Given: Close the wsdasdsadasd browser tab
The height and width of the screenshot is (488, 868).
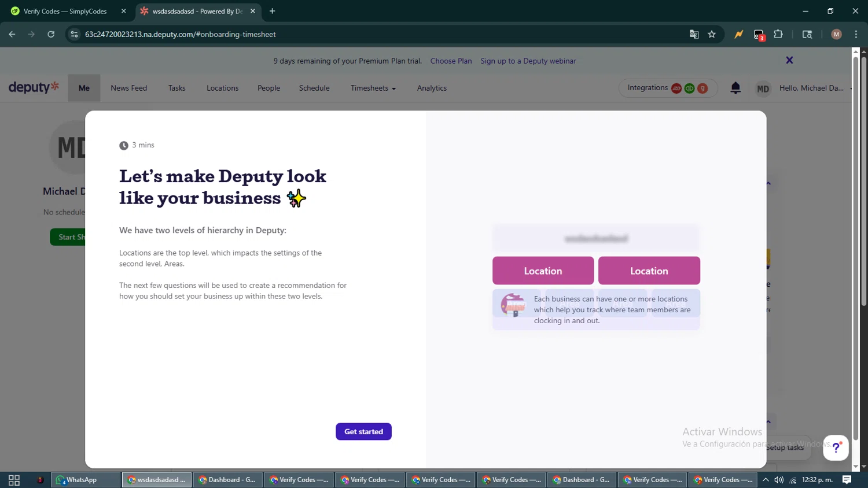Looking at the screenshot, I should (253, 11).
